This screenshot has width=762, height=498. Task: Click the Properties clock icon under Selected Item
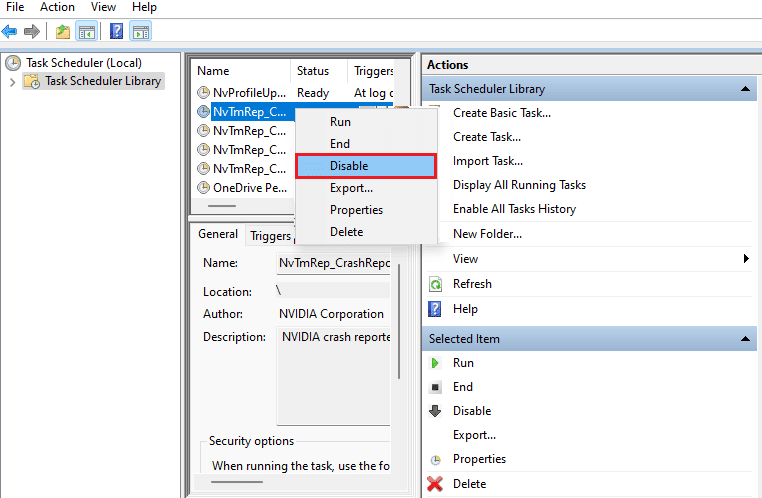click(436, 460)
